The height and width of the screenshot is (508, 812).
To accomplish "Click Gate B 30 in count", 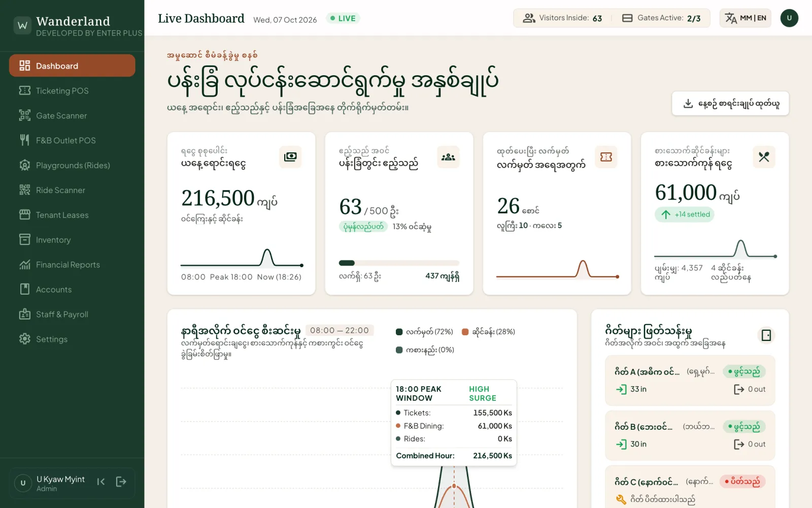I will coord(631,444).
